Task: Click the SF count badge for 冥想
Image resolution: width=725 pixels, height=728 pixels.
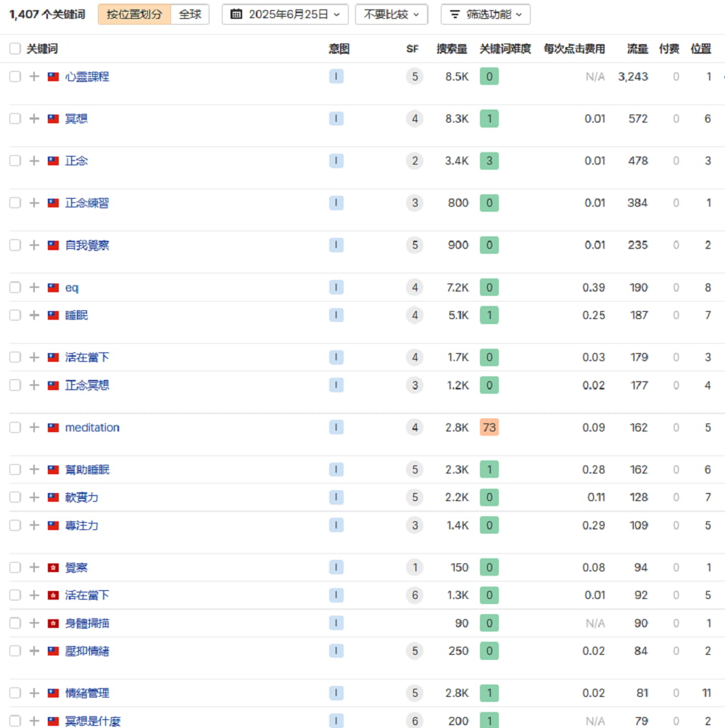Action: click(x=415, y=119)
